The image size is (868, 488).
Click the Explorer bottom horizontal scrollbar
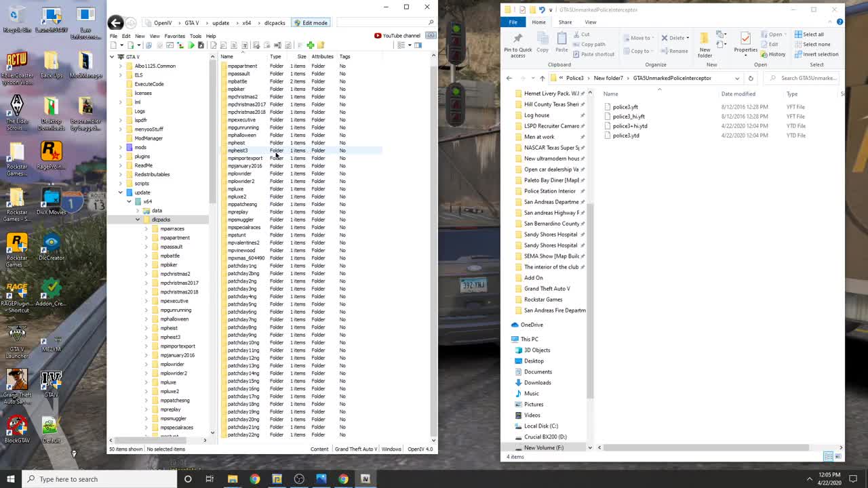[x=705, y=447]
